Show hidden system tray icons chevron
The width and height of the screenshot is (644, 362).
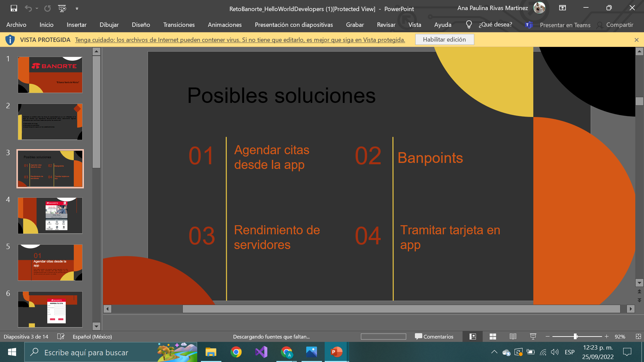pyautogui.click(x=494, y=352)
